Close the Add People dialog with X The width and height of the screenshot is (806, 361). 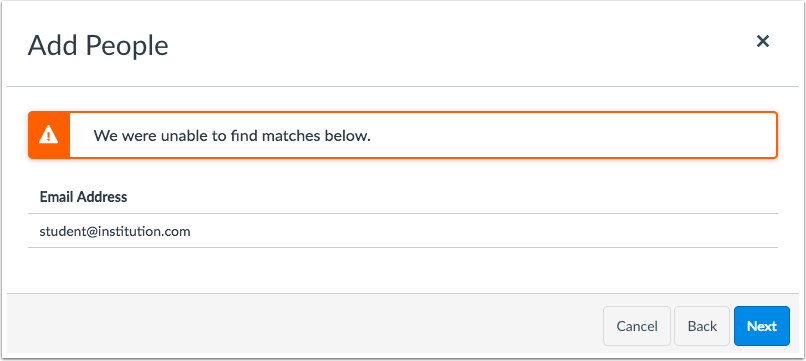coord(762,41)
